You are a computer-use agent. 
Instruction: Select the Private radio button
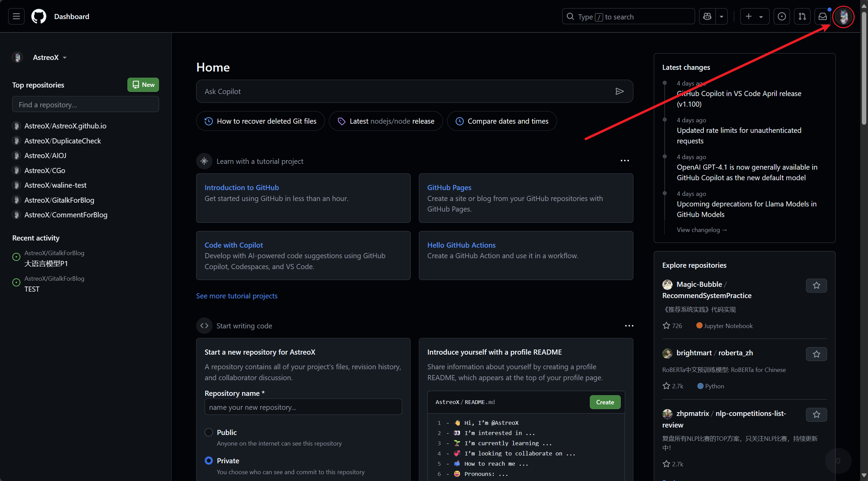[x=209, y=461]
